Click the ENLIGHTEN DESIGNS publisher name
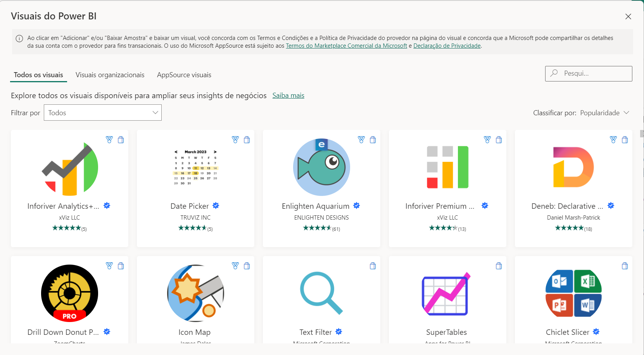Image resolution: width=644 pixels, height=355 pixels. (x=321, y=218)
